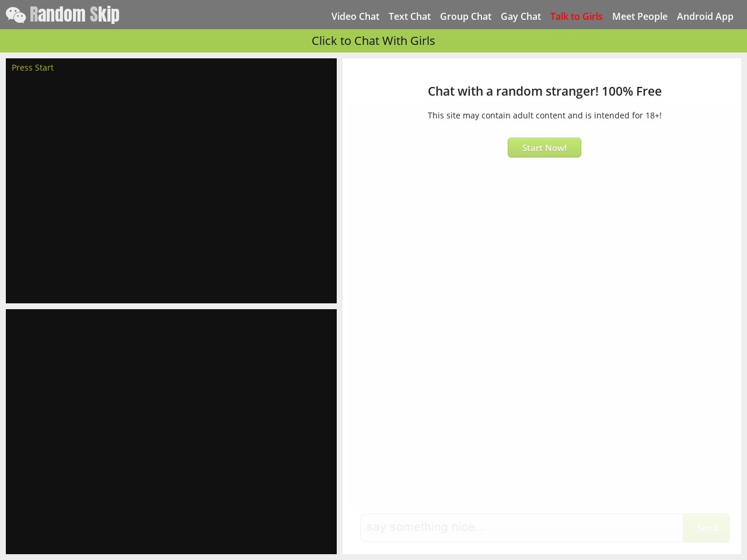Click the green banner's right edge

(x=735, y=41)
